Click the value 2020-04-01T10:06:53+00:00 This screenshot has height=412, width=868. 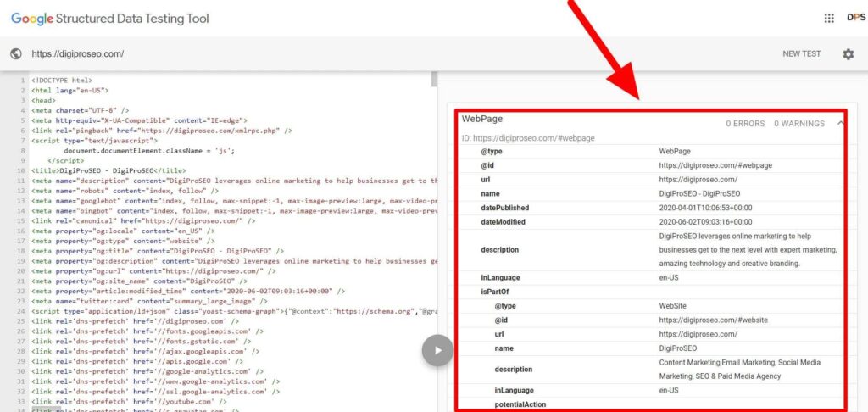coord(705,208)
